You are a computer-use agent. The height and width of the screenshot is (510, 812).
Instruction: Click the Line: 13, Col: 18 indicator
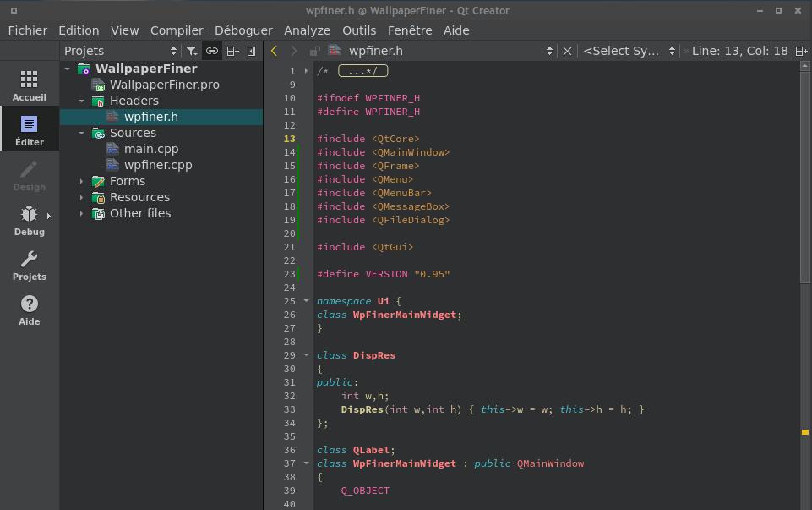click(739, 51)
